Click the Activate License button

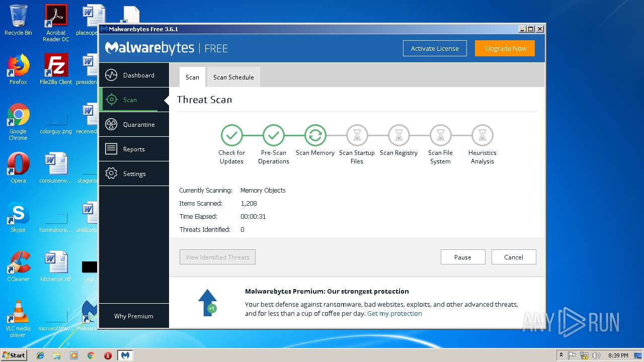pyautogui.click(x=435, y=48)
